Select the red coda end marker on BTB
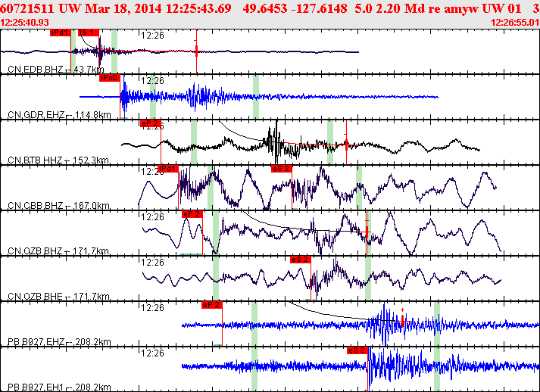Image resolution: width=540 pixels, height=392 pixels. pos(346,145)
